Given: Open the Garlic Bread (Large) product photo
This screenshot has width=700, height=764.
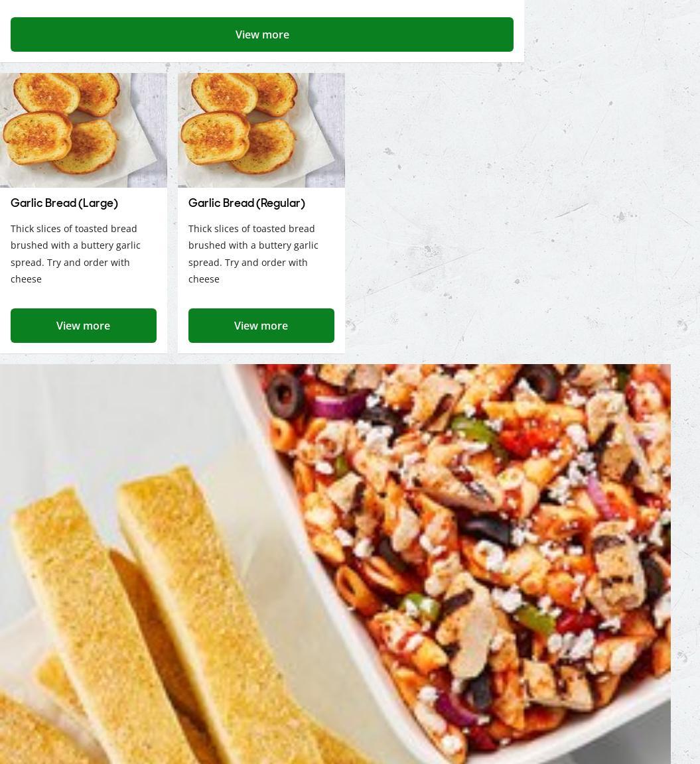Looking at the screenshot, I should point(84,130).
